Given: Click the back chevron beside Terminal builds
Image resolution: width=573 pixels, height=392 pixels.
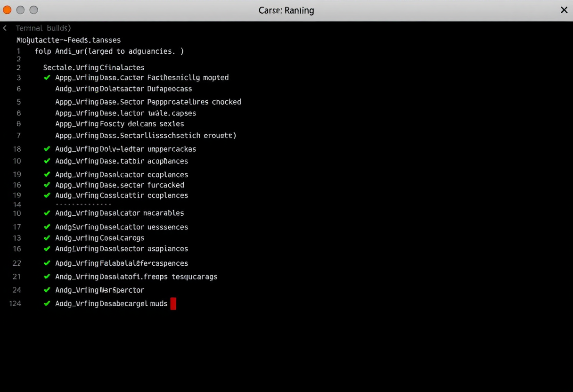Looking at the screenshot, I should pyautogui.click(x=5, y=28).
